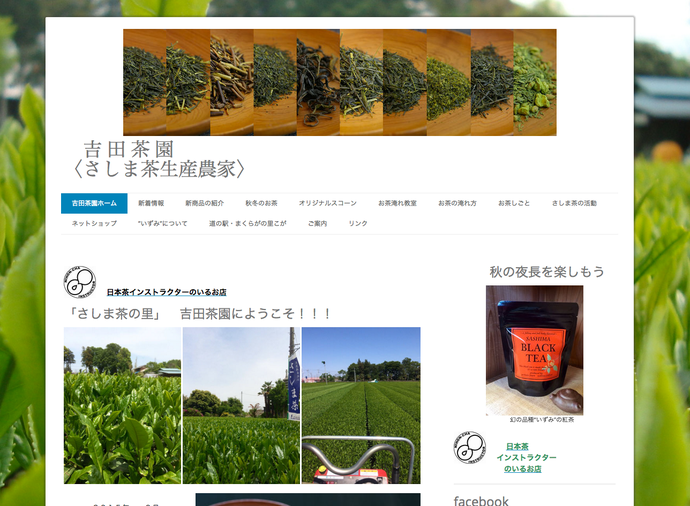The height and width of the screenshot is (506, 690).
Task: Open green 日本茶インストラクターのいるお店 sidebar link
Action: point(526,458)
